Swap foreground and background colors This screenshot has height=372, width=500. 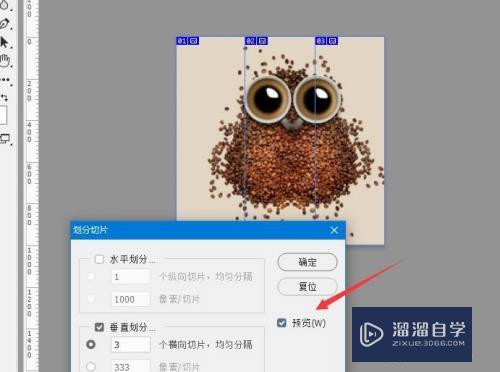(4, 98)
